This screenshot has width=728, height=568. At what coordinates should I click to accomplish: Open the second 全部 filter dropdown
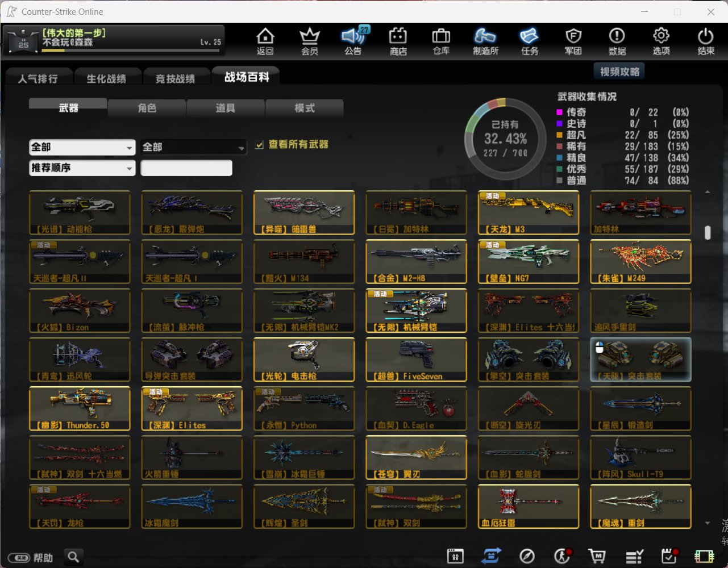(x=193, y=147)
